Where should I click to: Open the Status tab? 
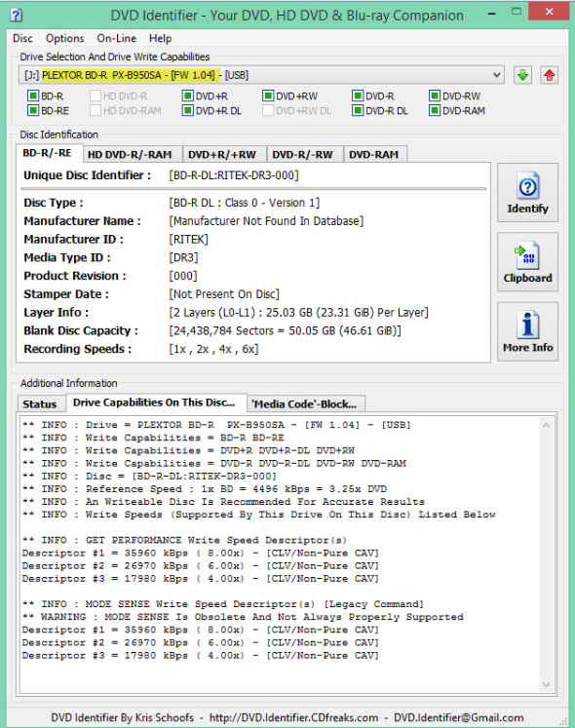point(40,403)
